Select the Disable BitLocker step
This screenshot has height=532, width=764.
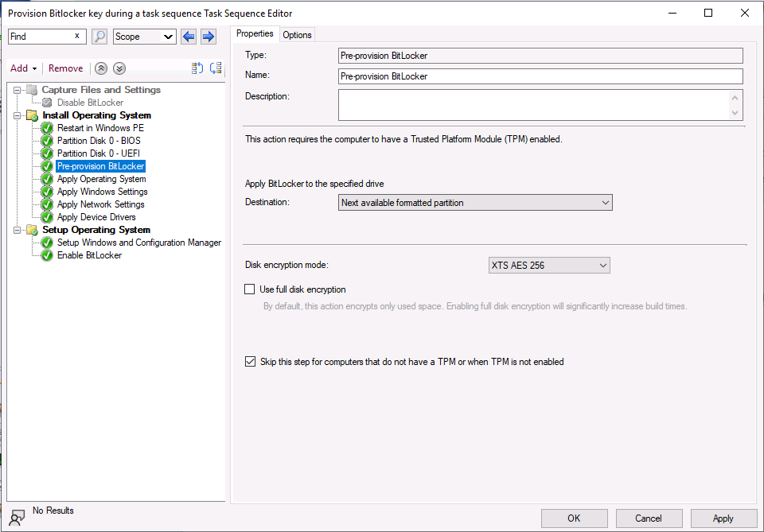pyautogui.click(x=90, y=103)
